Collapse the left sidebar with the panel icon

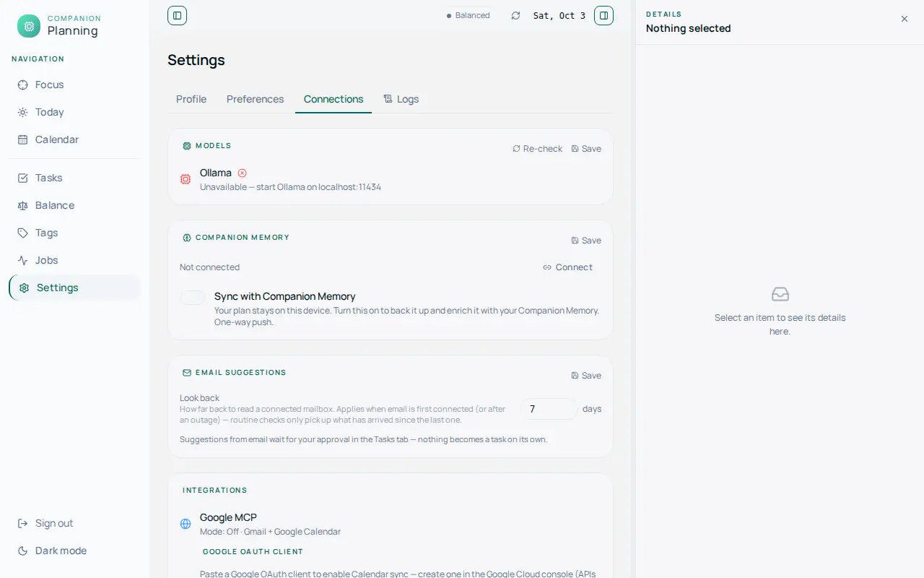coord(177,15)
